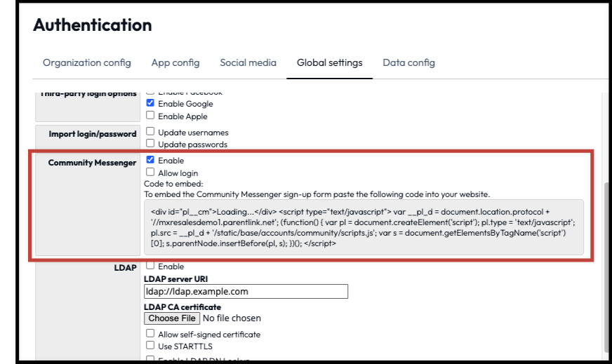The width and height of the screenshot is (612, 364).
Task: Check the partially visible Enable Facebook checkbox
Action: click(x=150, y=93)
